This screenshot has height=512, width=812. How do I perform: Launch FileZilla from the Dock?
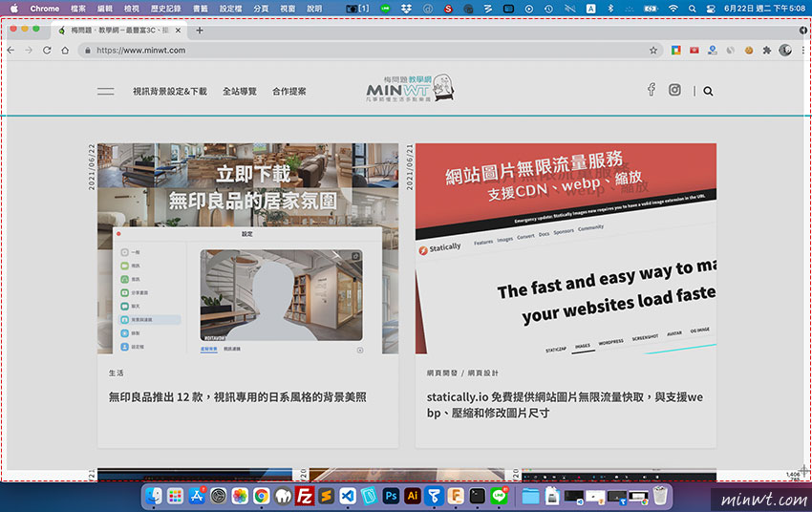coord(305,496)
